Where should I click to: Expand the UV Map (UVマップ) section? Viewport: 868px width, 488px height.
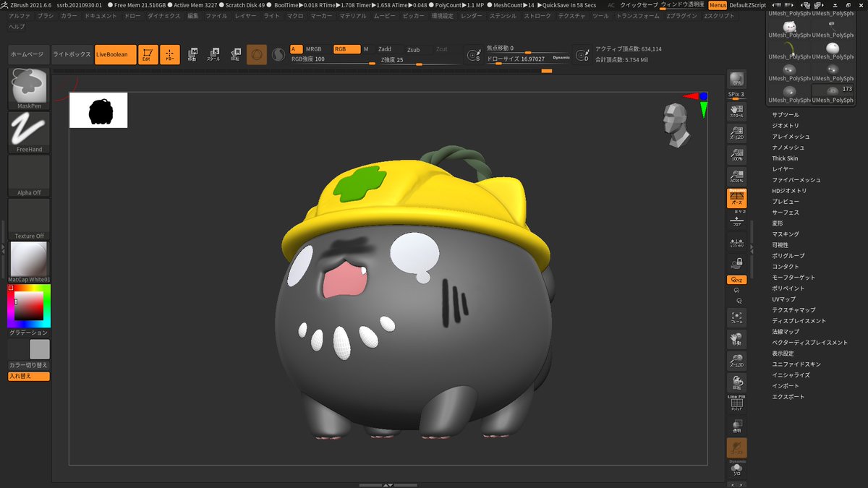pos(783,299)
